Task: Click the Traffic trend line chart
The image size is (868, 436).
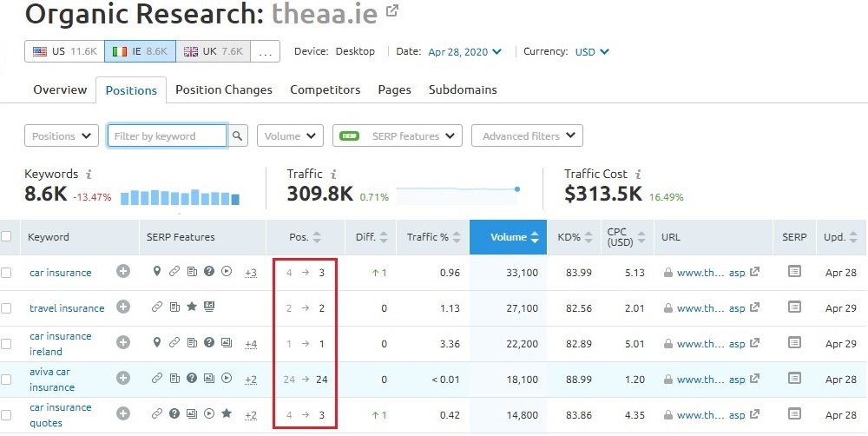Action: coord(458,194)
